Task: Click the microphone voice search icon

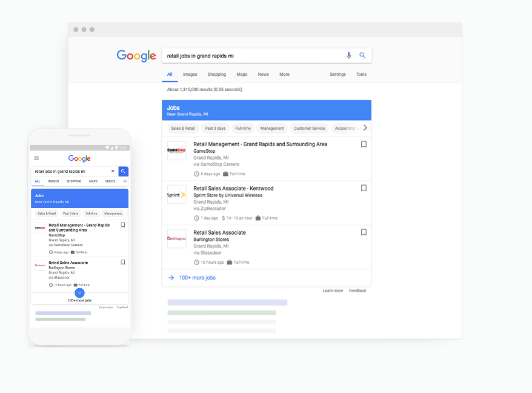Action: coord(348,55)
